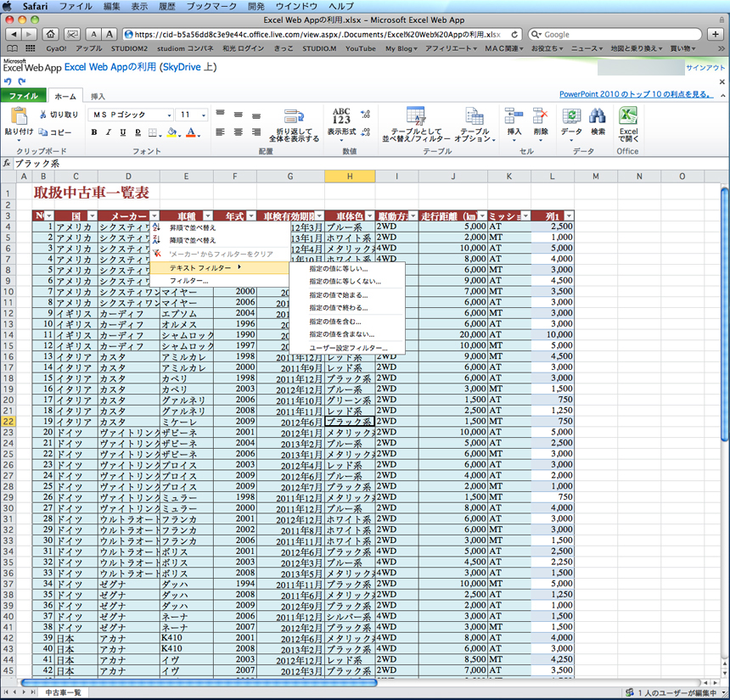Choose ユーザー設定フィルター... option
Image resolution: width=730 pixels, height=700 pixels.
(348, 348)
